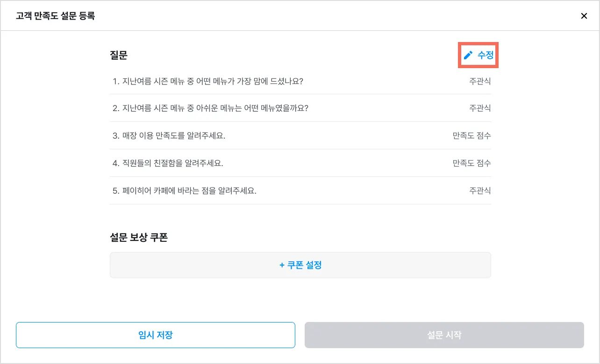Select question 1 about favorite summer menu

[x=208, y=81]
